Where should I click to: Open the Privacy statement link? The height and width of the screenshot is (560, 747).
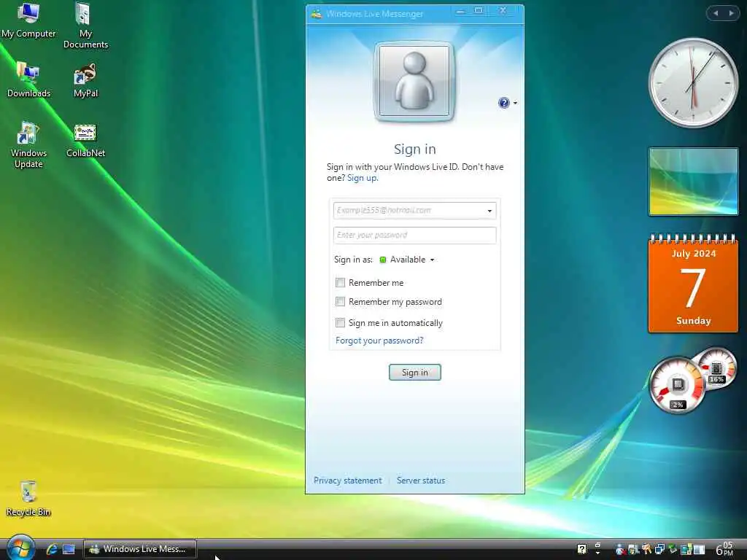pos(348,481)
